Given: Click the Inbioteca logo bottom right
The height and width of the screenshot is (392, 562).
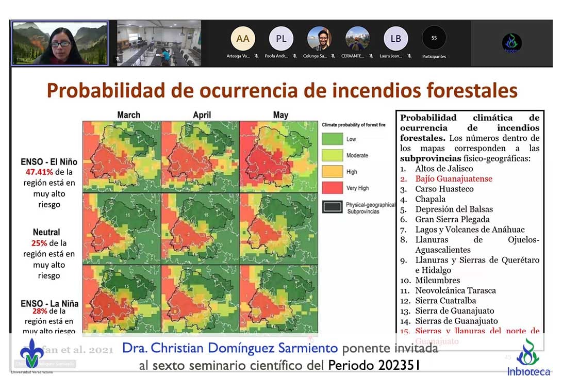Looking at the screenshot, I should coord(528,356).
